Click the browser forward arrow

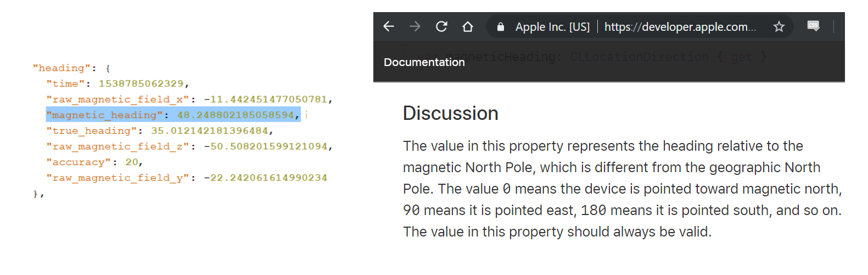pos(415,26)
